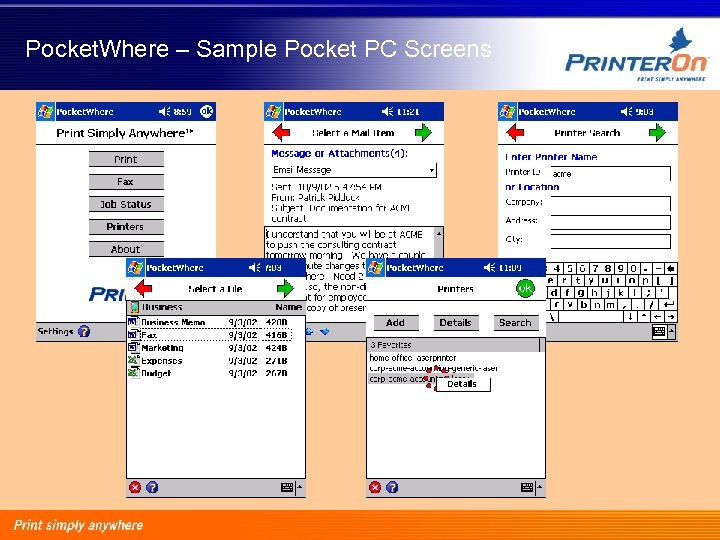Viewport: 720px width, 540px height.
Task: Click speaker icon in Select a Mail Item titlebar
Action: pyautogui.click(x=388, y=112)
